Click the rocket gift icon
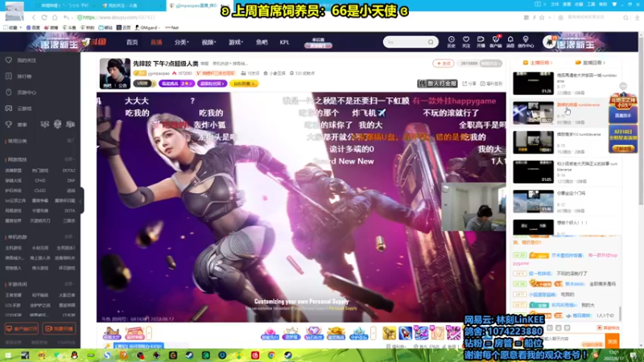Viewport: 644px width, 362px height. coord(405,333)
